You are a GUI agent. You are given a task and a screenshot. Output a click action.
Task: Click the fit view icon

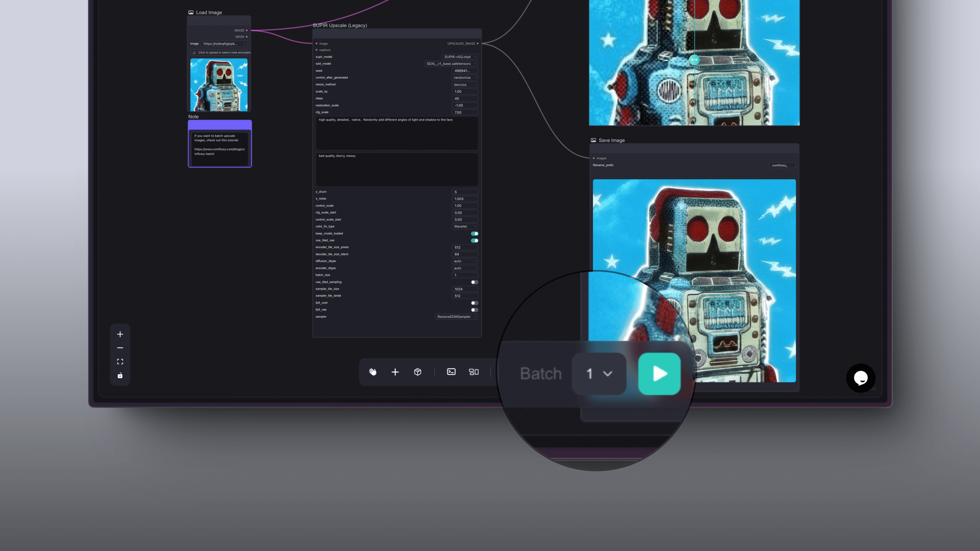120,362
